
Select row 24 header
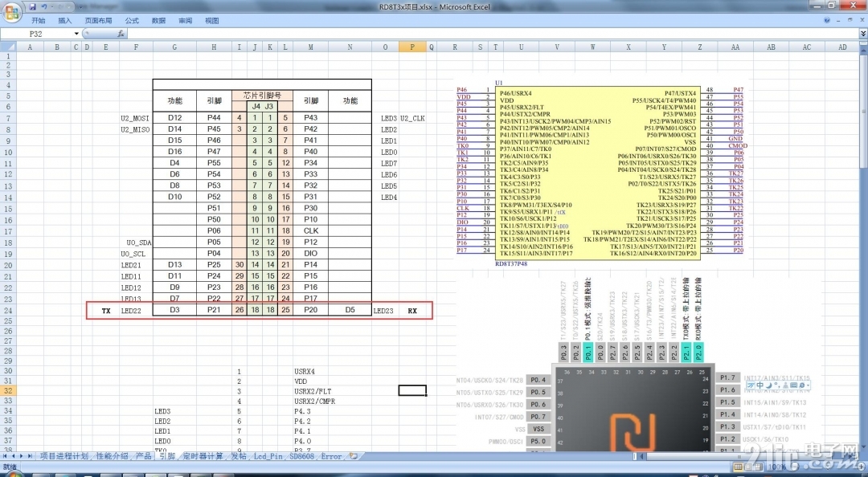(x=8, y=311)
